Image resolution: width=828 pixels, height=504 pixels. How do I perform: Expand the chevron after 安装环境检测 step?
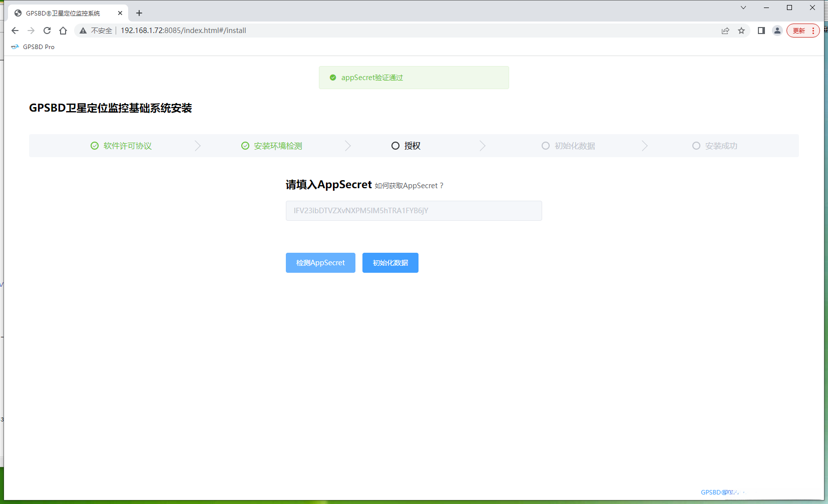pos(348,145)
